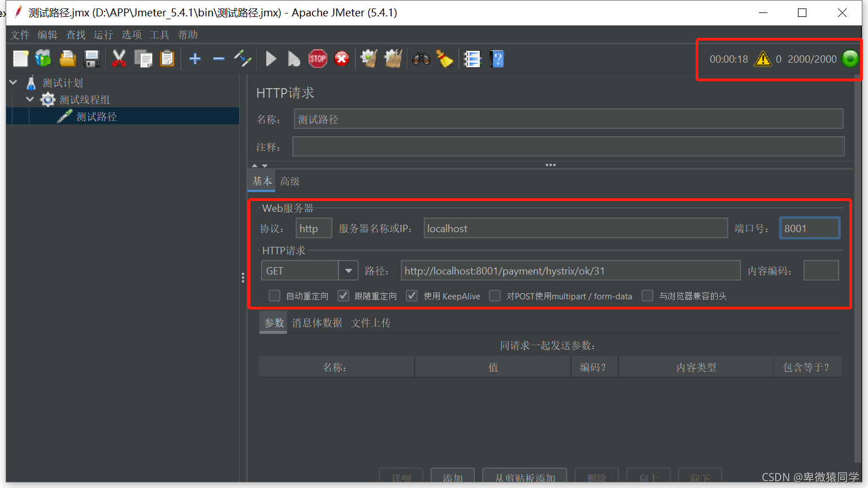The width and height of the screenshot is (868, 488).
Task: Click the 名称: column header in parameters table
Action: 337,367
